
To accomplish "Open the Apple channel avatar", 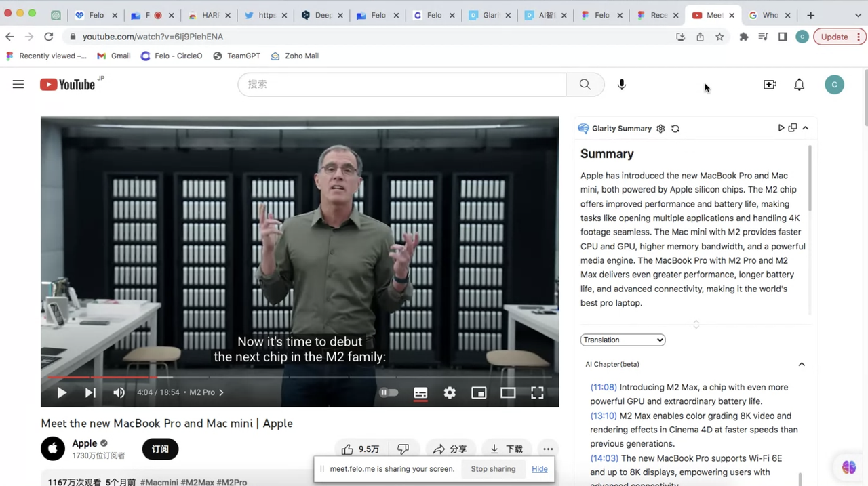I will pos(53,449).
